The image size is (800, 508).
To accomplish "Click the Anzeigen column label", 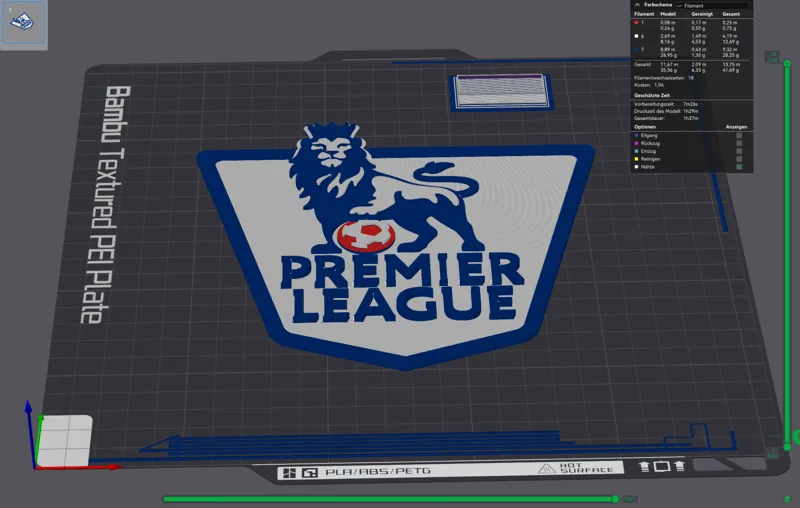I will click(736, 127).
